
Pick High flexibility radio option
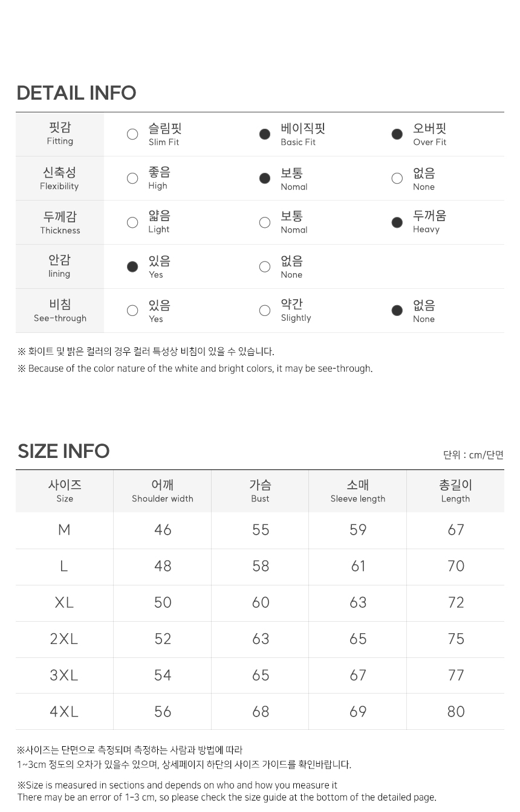(x=132, y=178)
